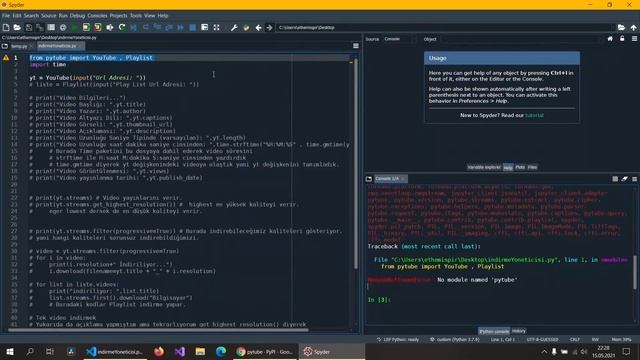Stop debugging blue square icon
640x360 pixels.
point(193,27)
